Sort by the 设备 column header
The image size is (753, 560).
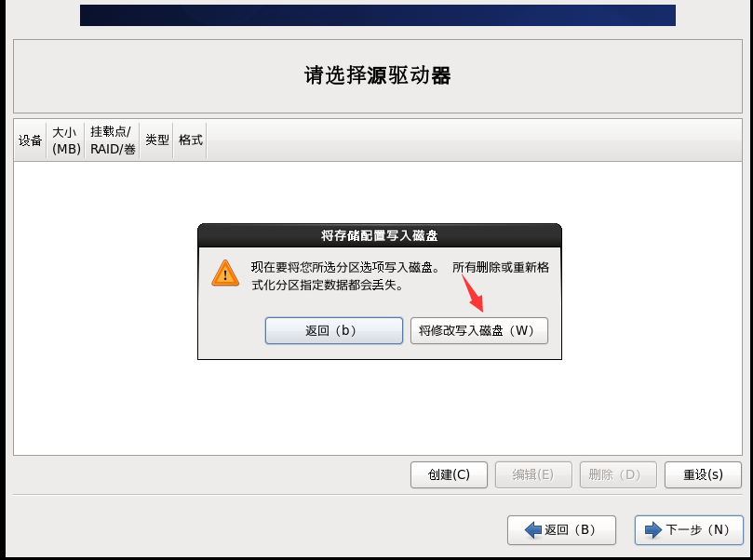pos(31,140)
